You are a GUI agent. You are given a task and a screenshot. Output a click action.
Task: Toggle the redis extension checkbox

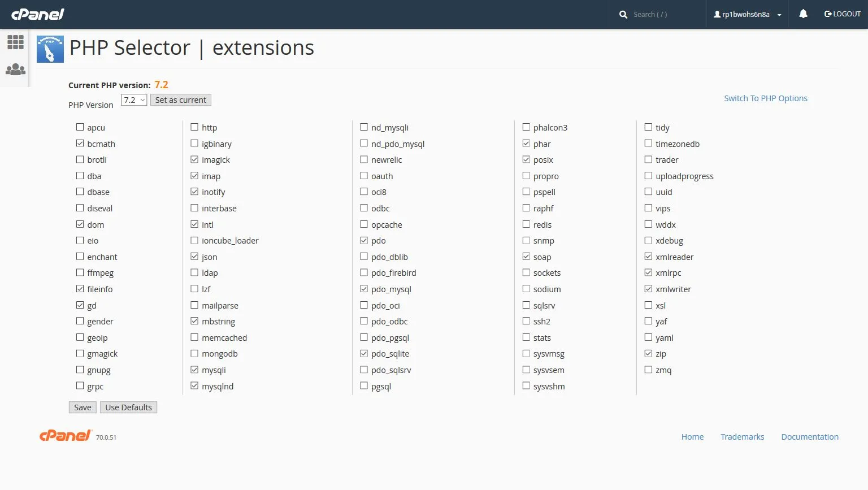click(x=526, y=224)
